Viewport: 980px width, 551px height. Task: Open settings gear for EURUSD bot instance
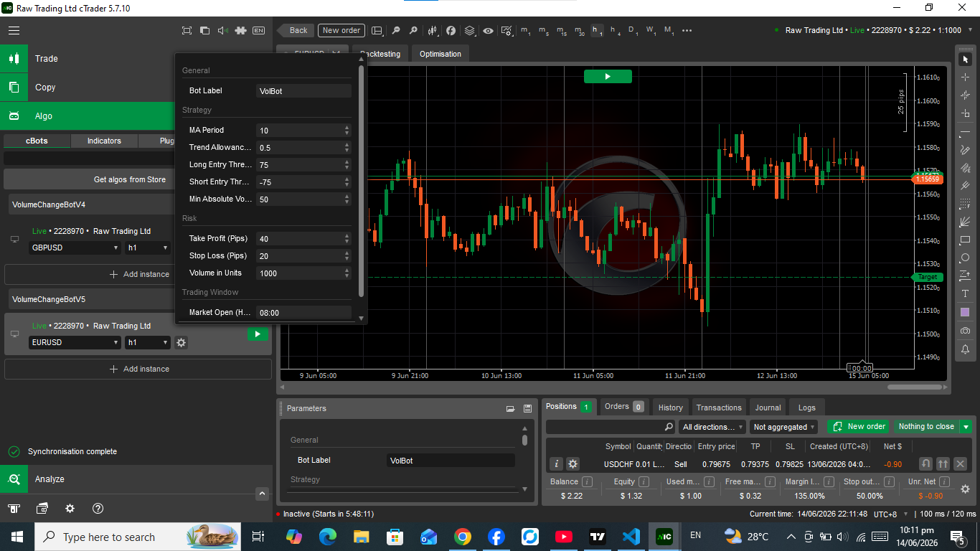click(x=182, y=343)
